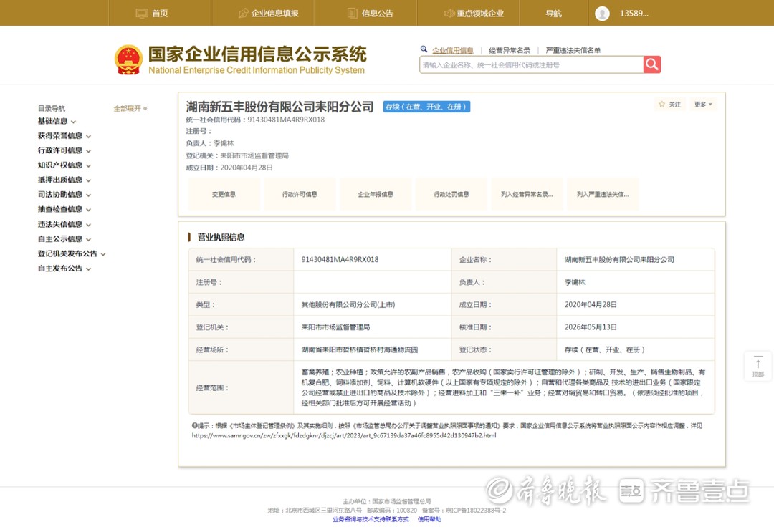The height and width of the screenshot is (532, 774).
Task: Expand 自主发布公告 in sidebar
Action: click(x=64, y=269)
